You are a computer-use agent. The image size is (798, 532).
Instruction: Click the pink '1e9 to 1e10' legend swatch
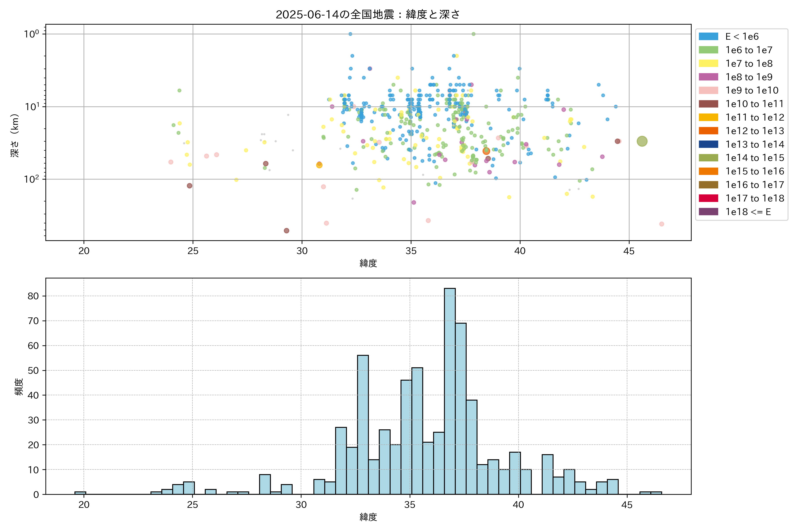[x=708, y=91]
